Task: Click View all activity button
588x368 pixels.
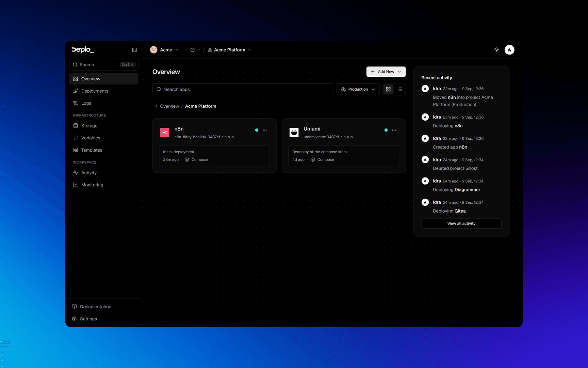Action: (x=461, y=224)
